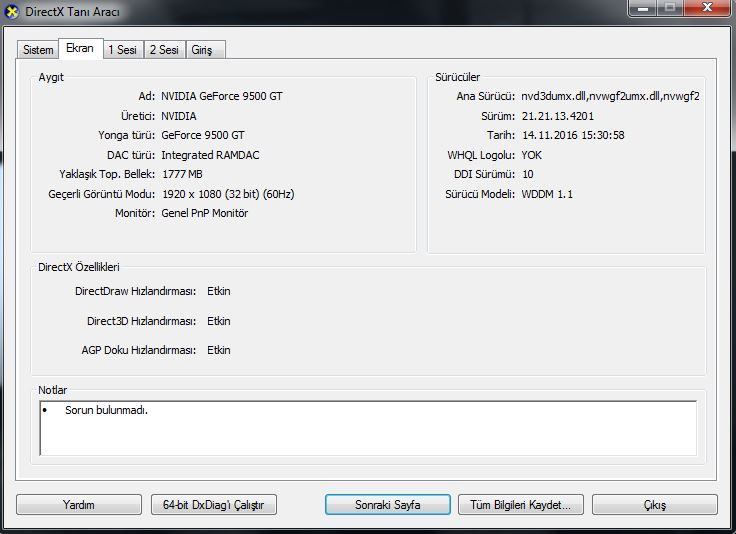
Task: Click the 'Notlar' group heading
Action: (53, 390)
